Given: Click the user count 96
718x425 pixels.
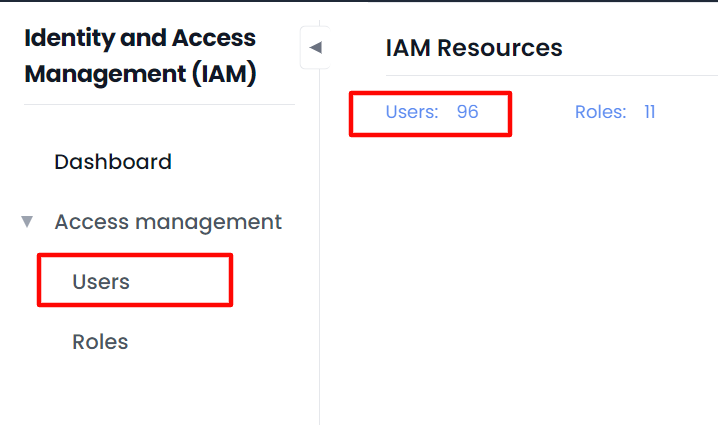Looking at the screenshot, I should point(468,112).
